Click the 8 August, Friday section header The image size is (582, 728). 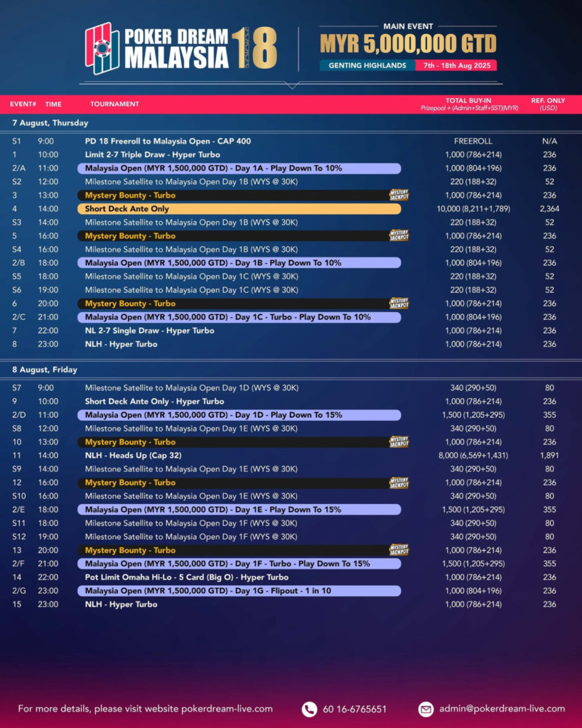(44, 370)
